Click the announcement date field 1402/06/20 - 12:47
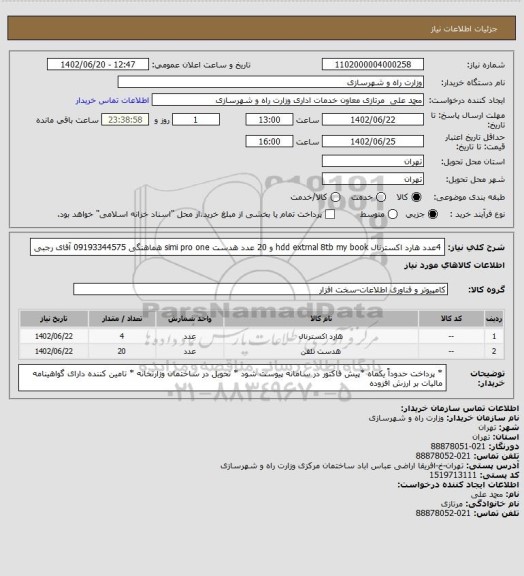This screenshot has height=576, width=524. [x=98, y=65]
